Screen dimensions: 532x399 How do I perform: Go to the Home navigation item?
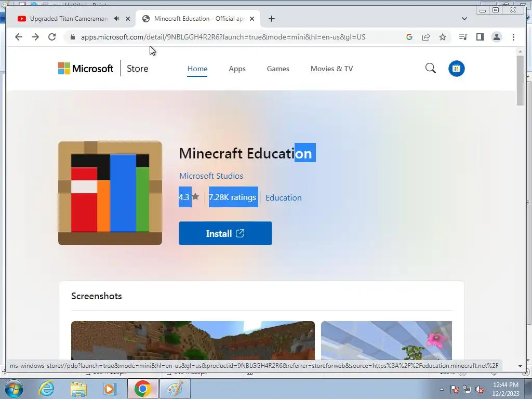point(197,69)
